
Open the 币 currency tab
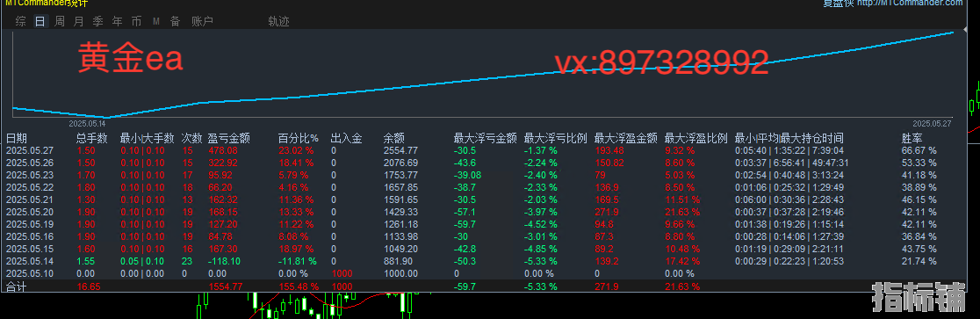click(136, 22)
